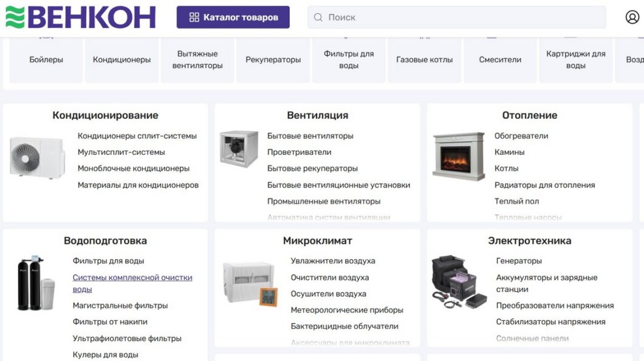Open Системы комплексной очистки воды link
The height and width of the screenshot is (361, 644).
[132, 283]
